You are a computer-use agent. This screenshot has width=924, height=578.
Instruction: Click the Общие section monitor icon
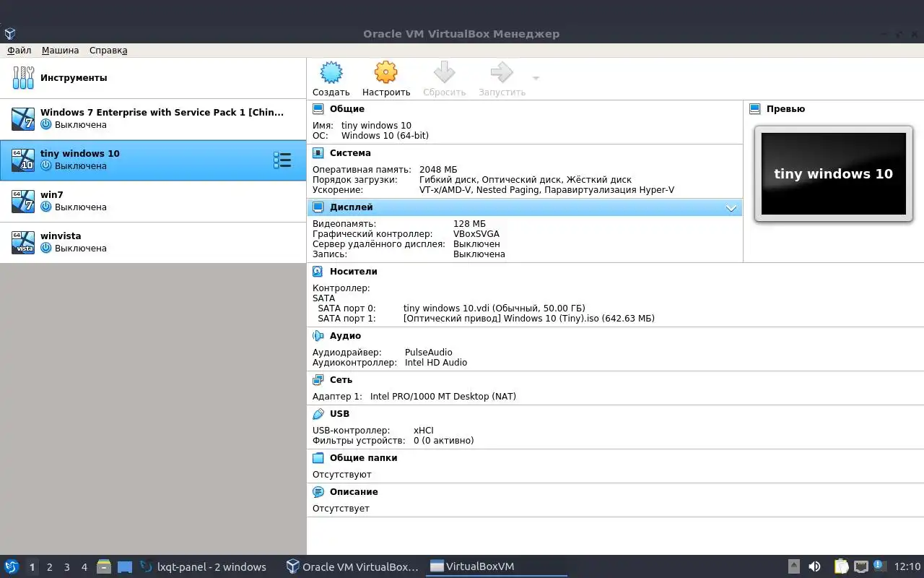click(x=318, y=109)
